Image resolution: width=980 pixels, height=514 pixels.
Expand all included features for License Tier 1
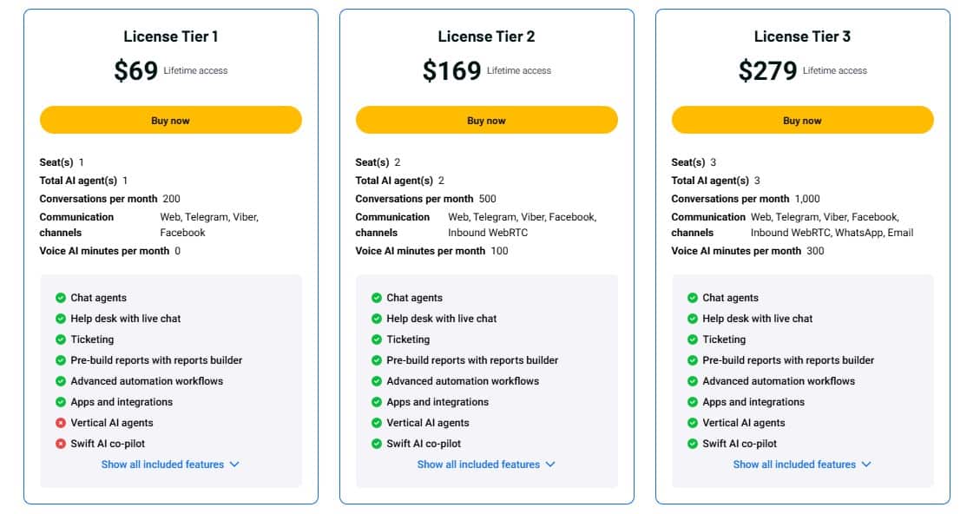click(169, 465)
